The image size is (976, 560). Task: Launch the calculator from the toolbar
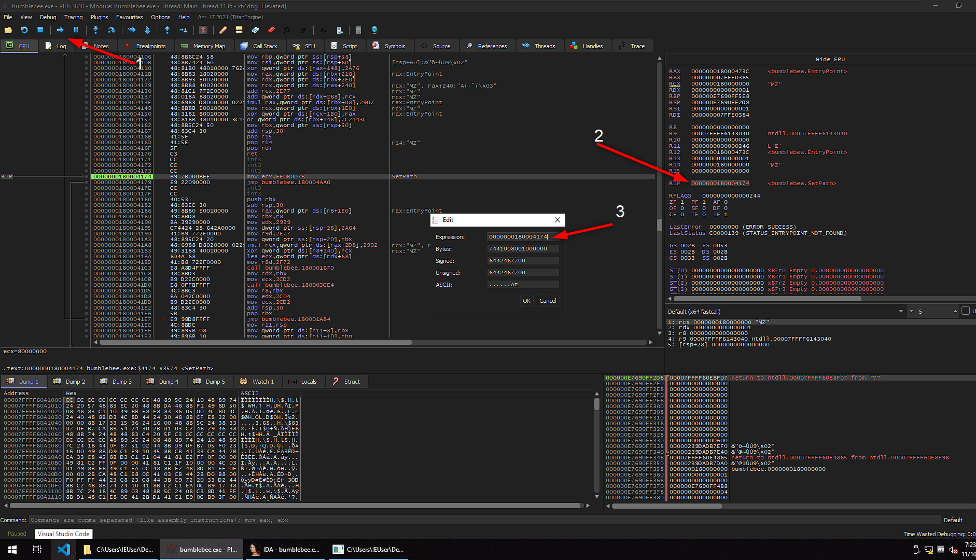[358, 30]
